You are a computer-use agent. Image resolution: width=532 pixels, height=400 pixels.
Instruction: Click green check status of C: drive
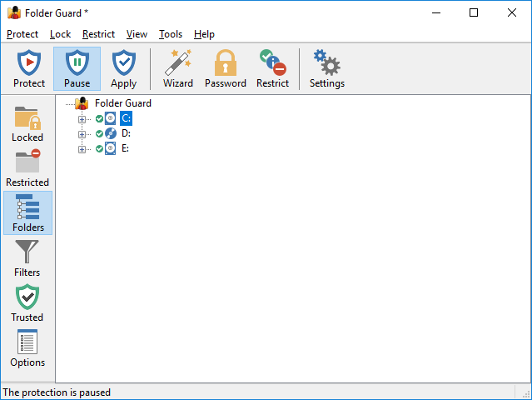(x=99, y=118)
